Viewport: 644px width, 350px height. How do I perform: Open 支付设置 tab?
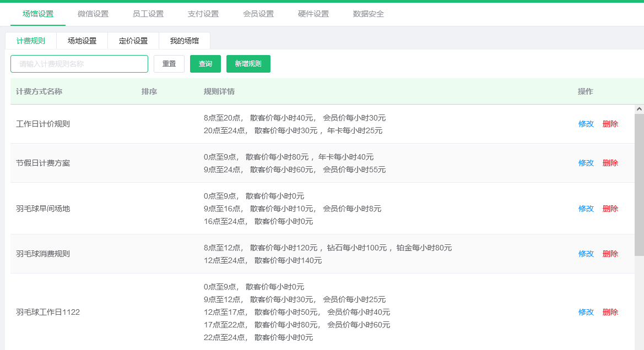203,14
